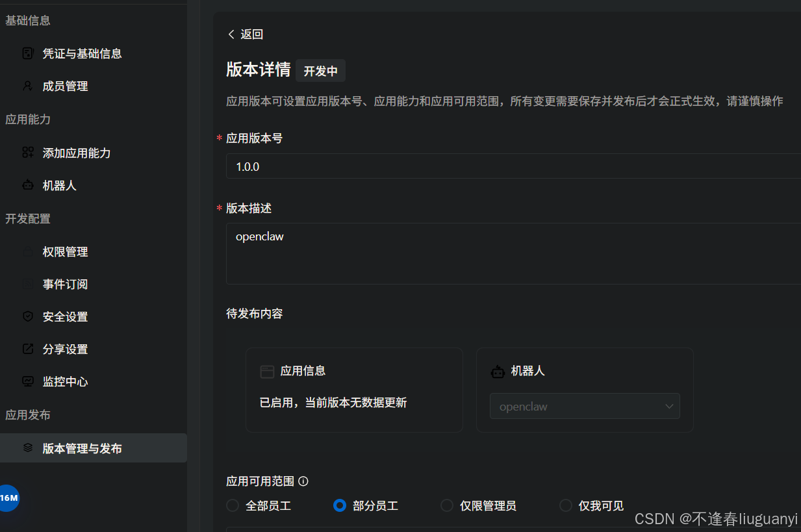Viewport: 801px width, 532px height.
Task: Select the 全部员工 radio button
Action: [x=233, y=505]
